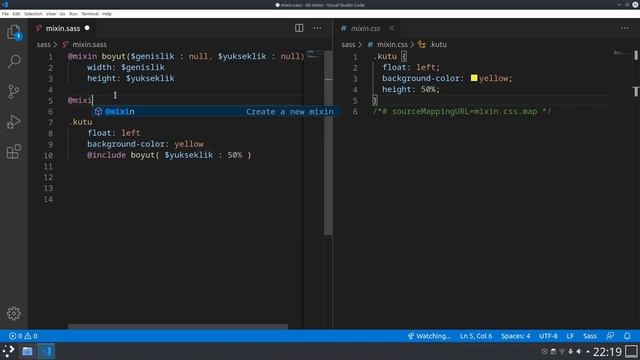Viewport: 640px width, 360px height.
Task: Accept the @mixin autocomplete suggestion
Action: [x=215, y=111]
